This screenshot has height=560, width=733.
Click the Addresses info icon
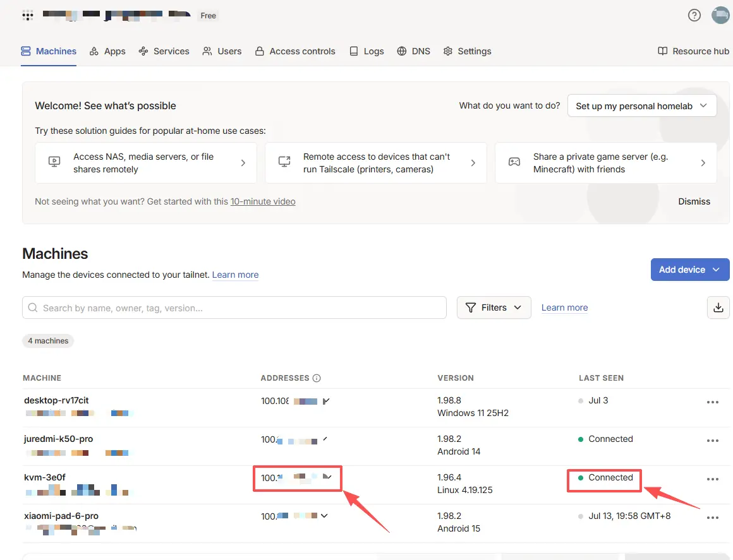(317, 378)
